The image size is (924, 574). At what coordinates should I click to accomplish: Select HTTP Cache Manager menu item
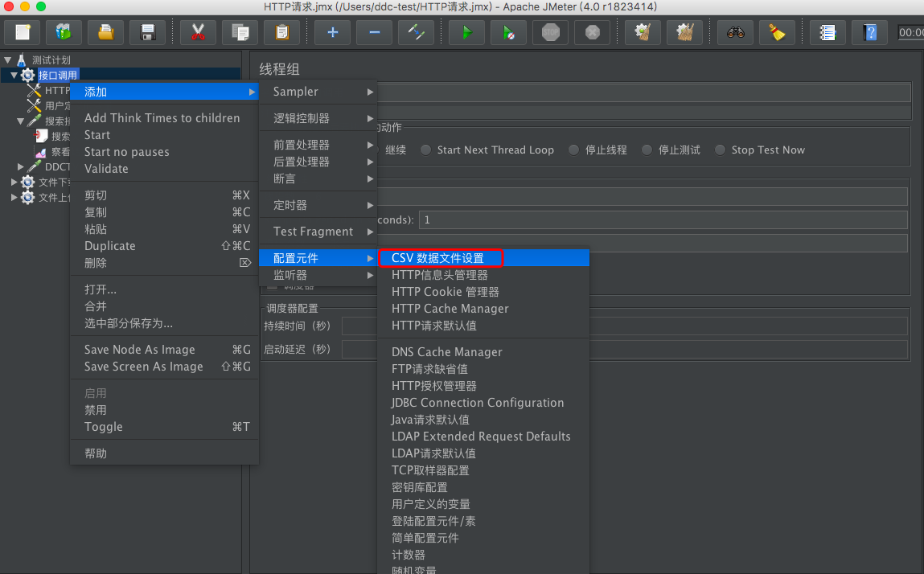pos(483,308)
